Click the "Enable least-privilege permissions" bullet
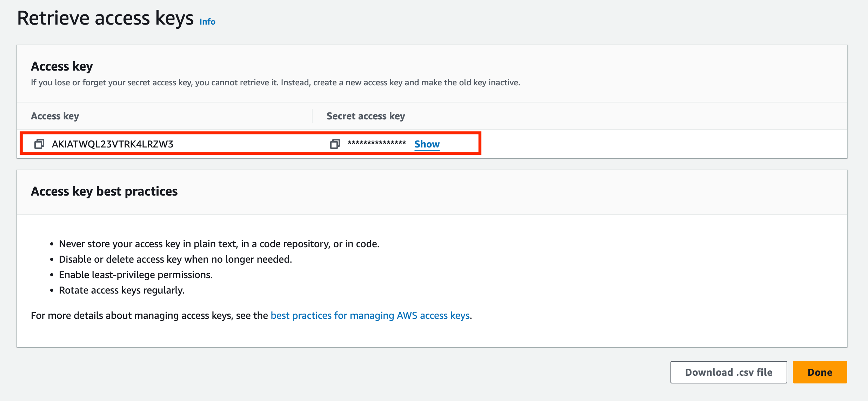 (135, 275)
